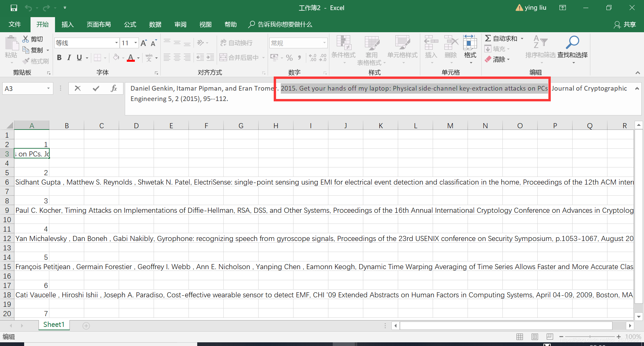Click the Cell Styles (单元格样式) icon
Viewport: 644px width, 346px height.
(402, 43)
